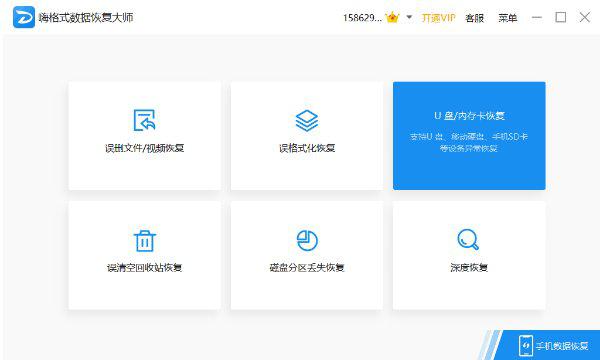This screenshot has width=600, height=360.
Task: Click the 误清空回收站恢复 text
Action: (x=144, y=267)
